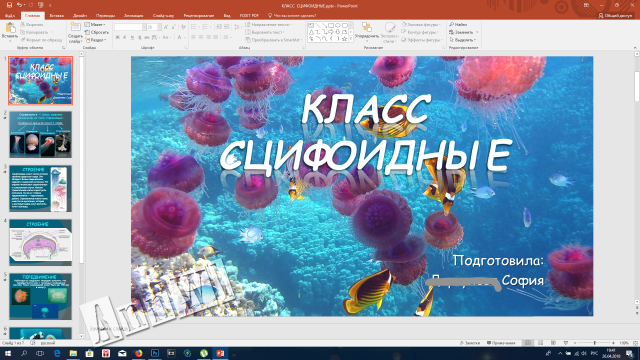Select slide 4 thumbnail titled СТРОЕНИЕ with diagram

[40, 242]
